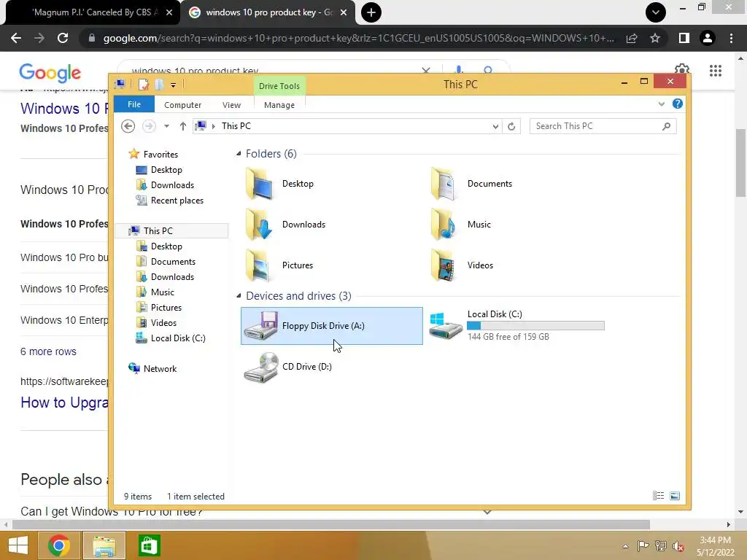Click Action Center flag tray icon
This screenshot has height=560, width=747.
click(x=643, y=546)
